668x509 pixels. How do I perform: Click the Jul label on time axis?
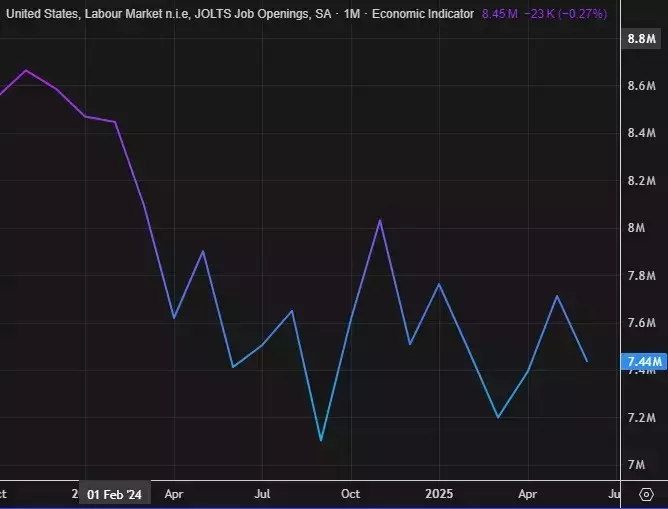point(261,494)
